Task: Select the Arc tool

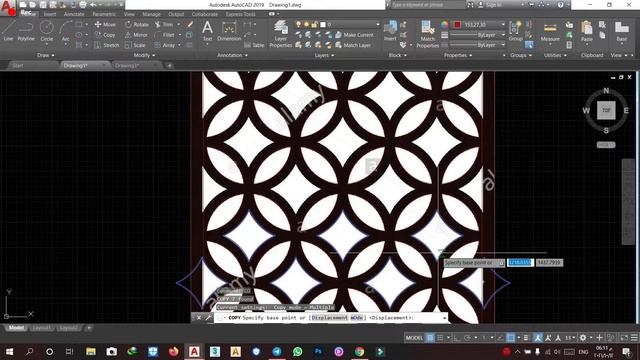Action: (x=65, y=31)
